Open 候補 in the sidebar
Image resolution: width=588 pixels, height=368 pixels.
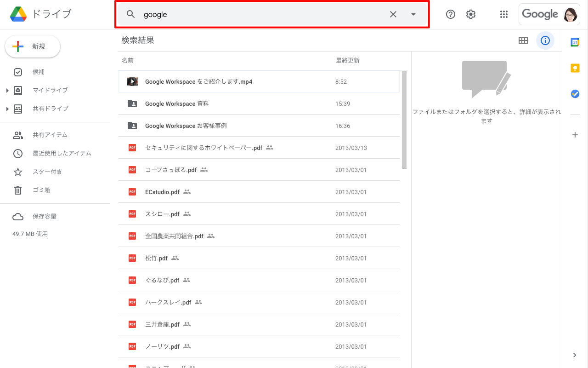tap(39, 72)
